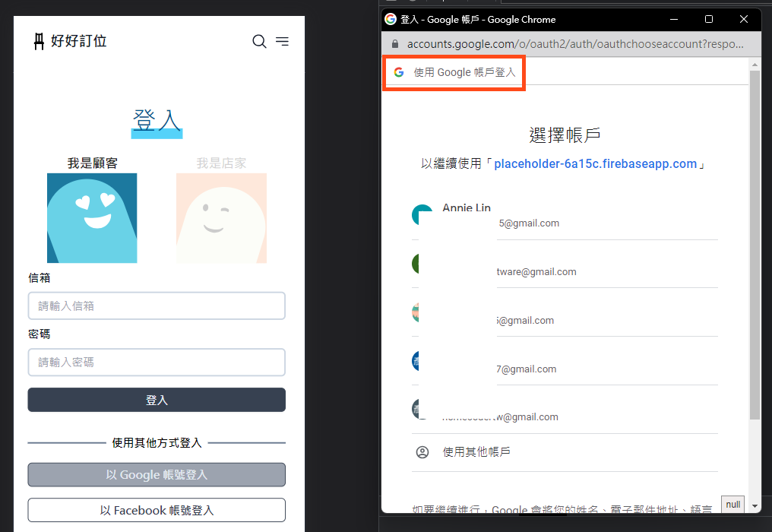This screenshot has height=532, width=772.
Task: Choose the 我是店家 tab label
Action: tap(222, 163)
